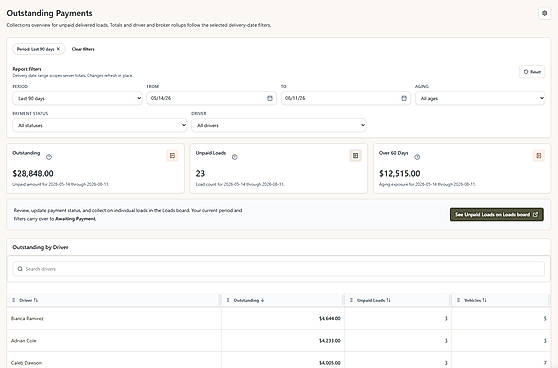This screenshot has width=558, height=368.
Task: Click the $4,233.00 outstanding amount
Action: tap(330, 341)
